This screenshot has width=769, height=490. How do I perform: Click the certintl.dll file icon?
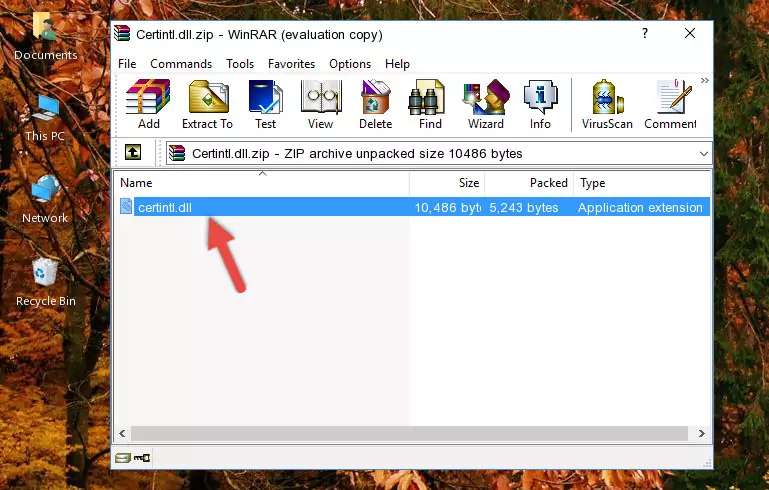click(x=126, y=206)
